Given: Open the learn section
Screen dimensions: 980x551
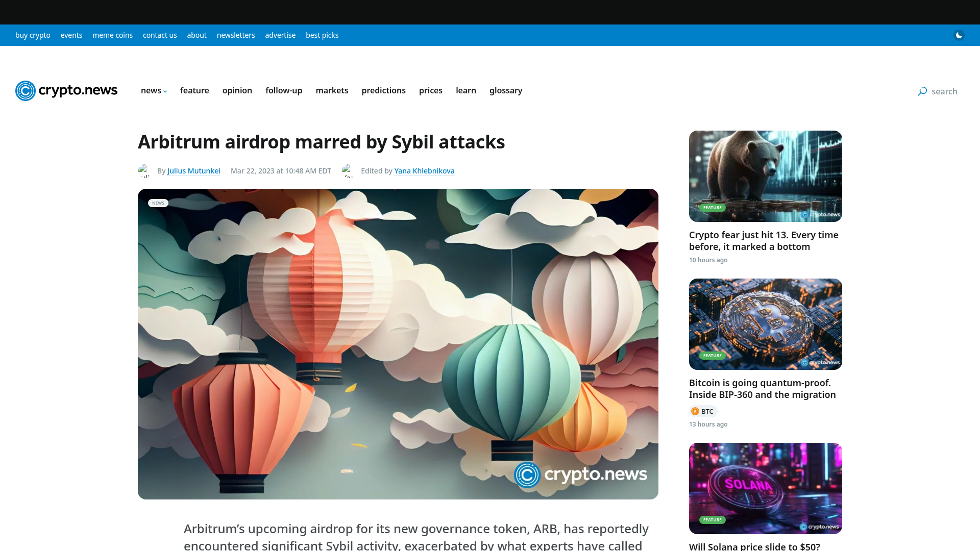Looking at the screenshot, I should (466, 90).
